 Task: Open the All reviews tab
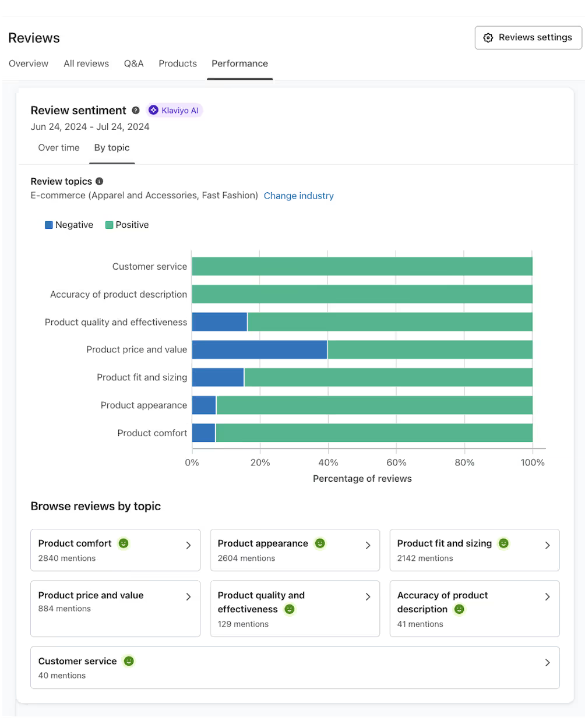(x=86, y=63)
